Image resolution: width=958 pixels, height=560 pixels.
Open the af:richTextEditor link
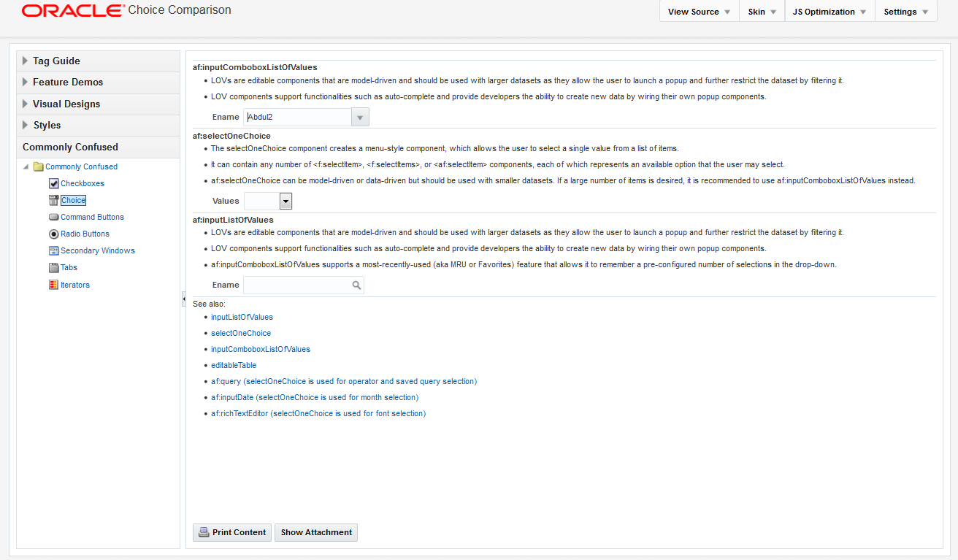click(x=318, y=413)
